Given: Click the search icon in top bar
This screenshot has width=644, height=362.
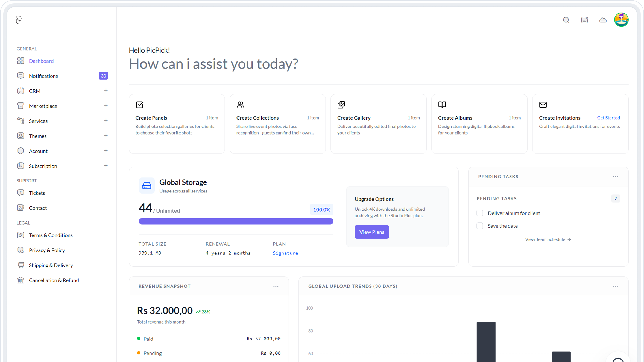Looking at the screenshot, I should (566, 20).
